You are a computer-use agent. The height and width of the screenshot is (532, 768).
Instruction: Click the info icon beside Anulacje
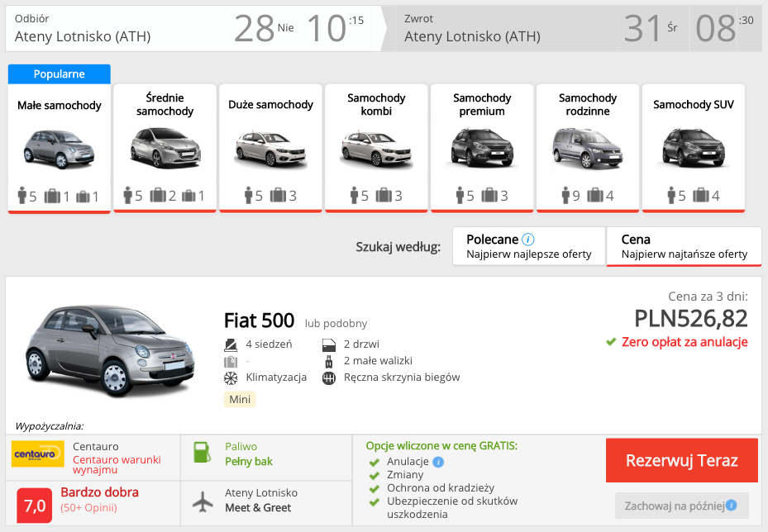[438, 462]
